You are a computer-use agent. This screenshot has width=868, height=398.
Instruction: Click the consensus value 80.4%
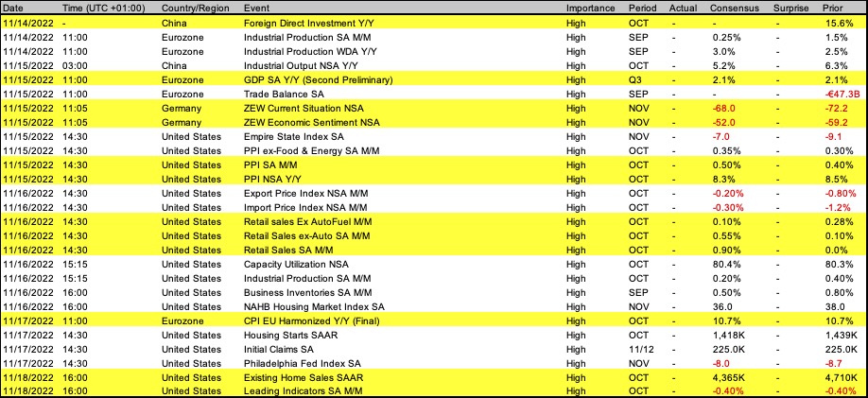tap(726, 264)
